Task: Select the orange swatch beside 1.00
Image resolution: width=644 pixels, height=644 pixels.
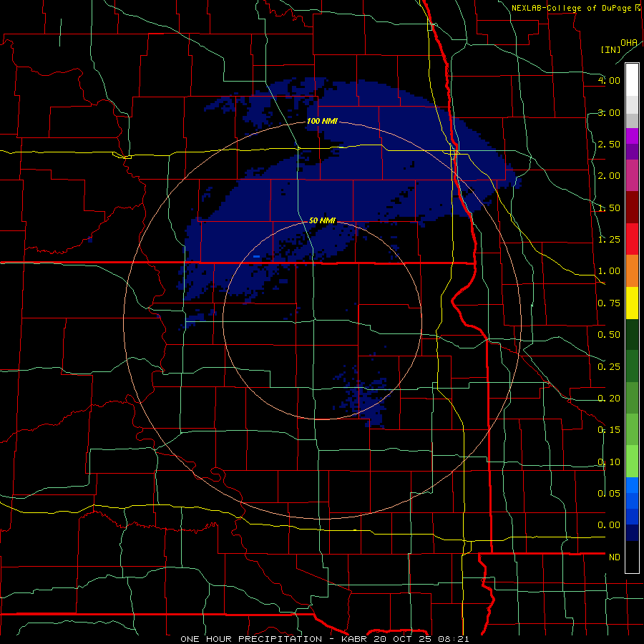Action: tap(632, 271)
